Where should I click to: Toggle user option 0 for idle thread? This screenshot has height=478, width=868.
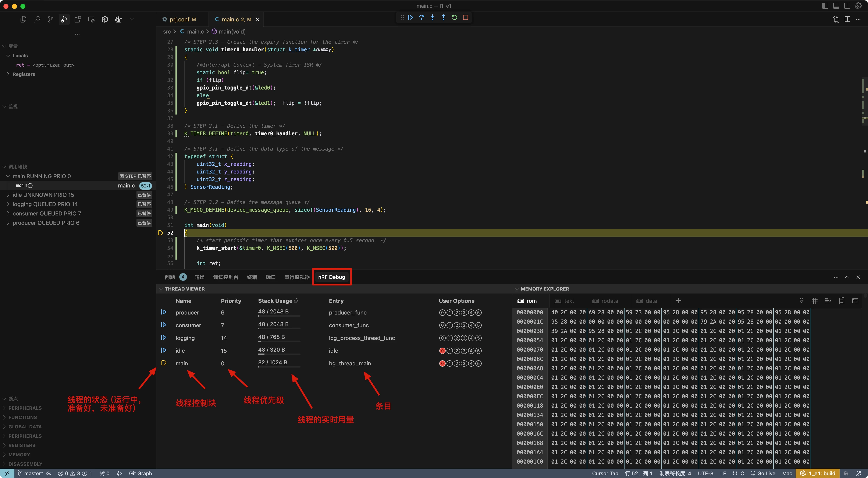point(442,351)
